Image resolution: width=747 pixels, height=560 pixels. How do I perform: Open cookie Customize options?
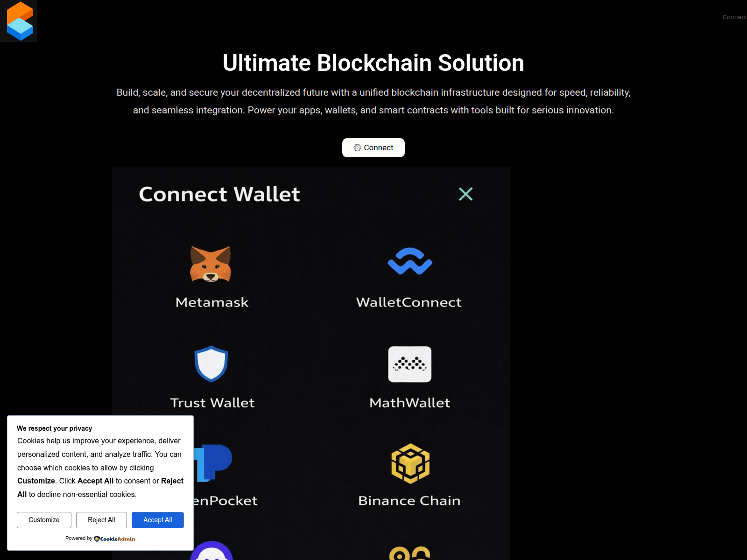tap(44, 520)
